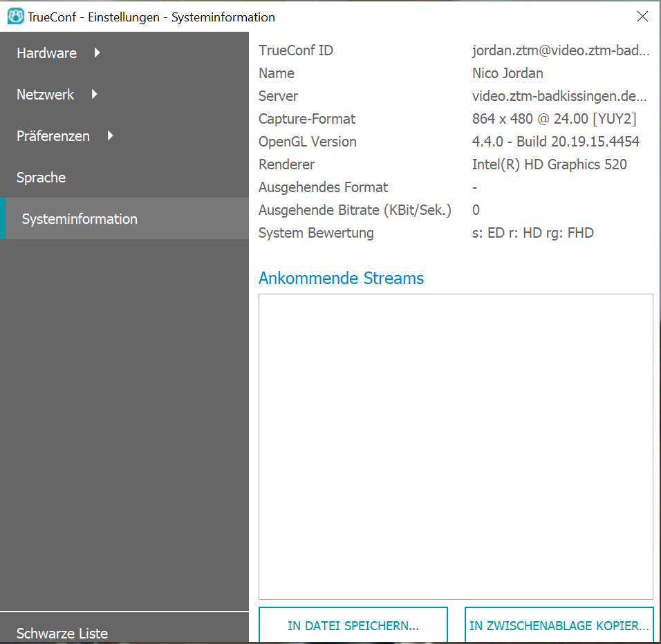
Task: Click the system rating value s: ED r: HD
Action: pyautogui.click(x=533, y=232)
